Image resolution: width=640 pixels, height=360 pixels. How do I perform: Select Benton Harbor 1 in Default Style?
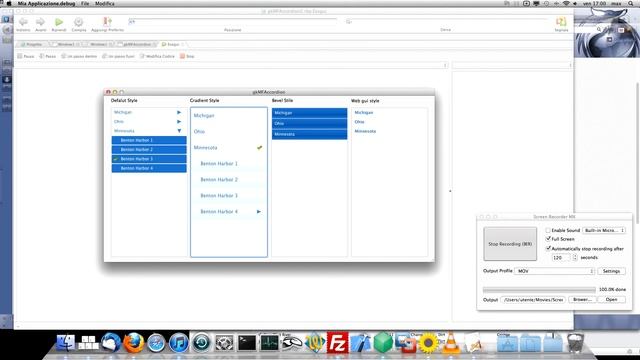click(x=149, y=140)
